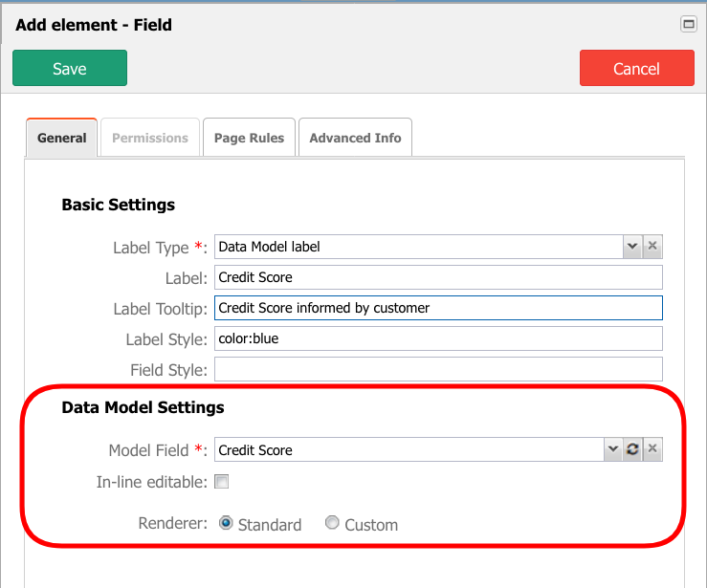Open the Page Rules tab
The width and height of the screenshot is (707, 588).
tap(249, 138)
